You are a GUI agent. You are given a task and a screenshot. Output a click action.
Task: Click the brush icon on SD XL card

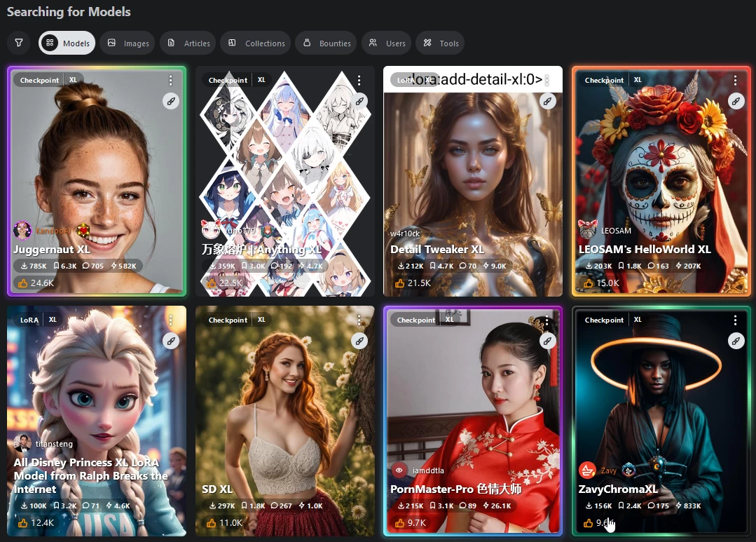tap(359, 341)
